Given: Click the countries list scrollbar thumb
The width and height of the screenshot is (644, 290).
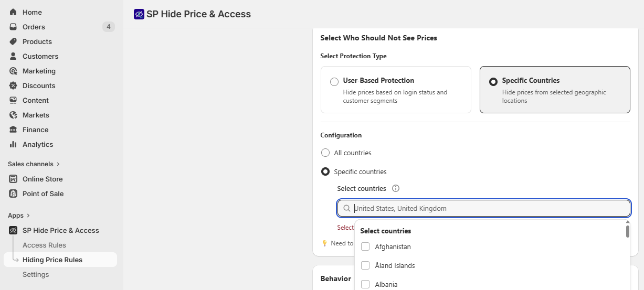Looking at the screenshot, I should click(627, 232).
